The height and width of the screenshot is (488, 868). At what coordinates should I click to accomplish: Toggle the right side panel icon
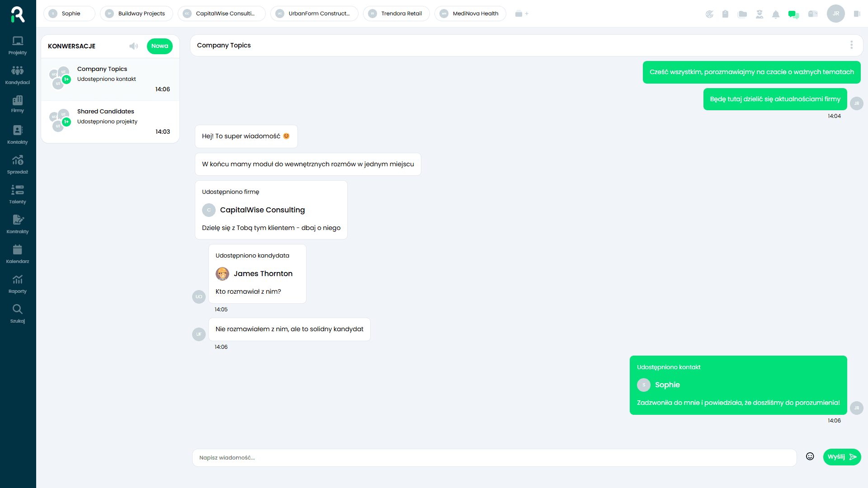coord(857,14)
